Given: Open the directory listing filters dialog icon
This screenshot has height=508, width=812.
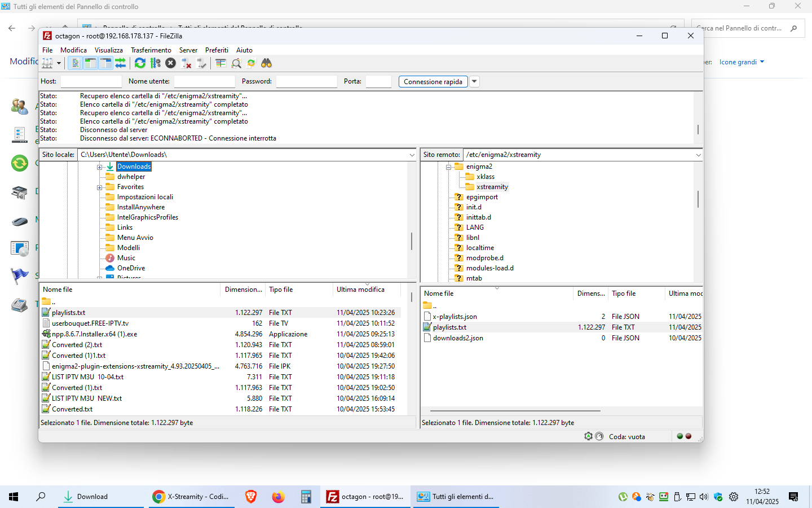Looking at the screenshot, I should click(220, 63).
